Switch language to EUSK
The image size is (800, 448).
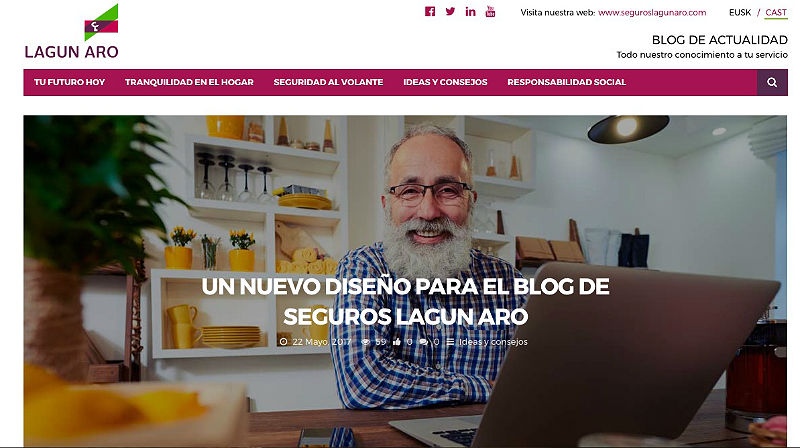(740, 12)
